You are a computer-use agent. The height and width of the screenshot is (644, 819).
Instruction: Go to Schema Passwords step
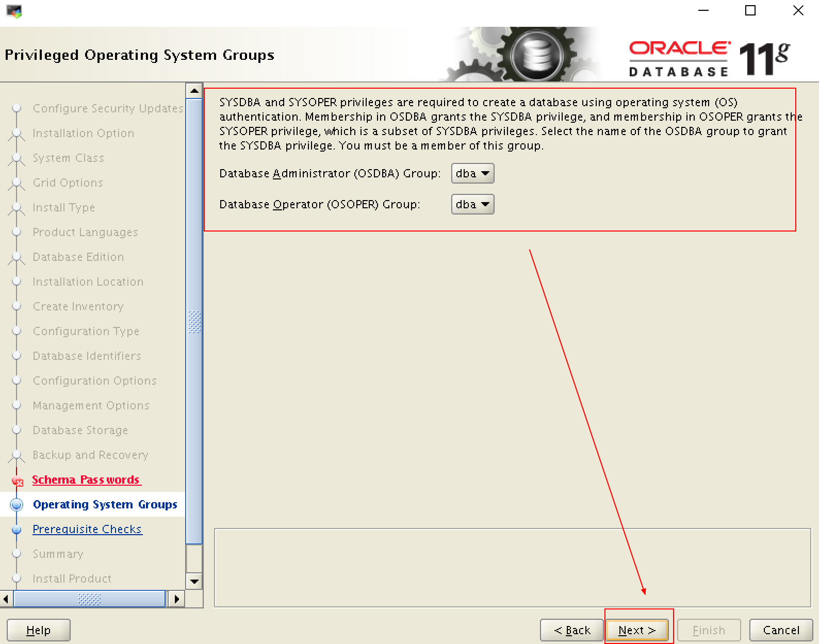(x=86, y=480)
